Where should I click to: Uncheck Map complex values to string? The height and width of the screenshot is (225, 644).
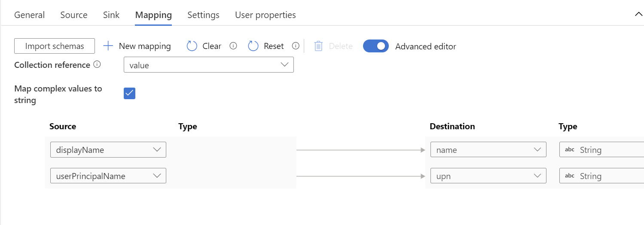[x=129, y=93]
